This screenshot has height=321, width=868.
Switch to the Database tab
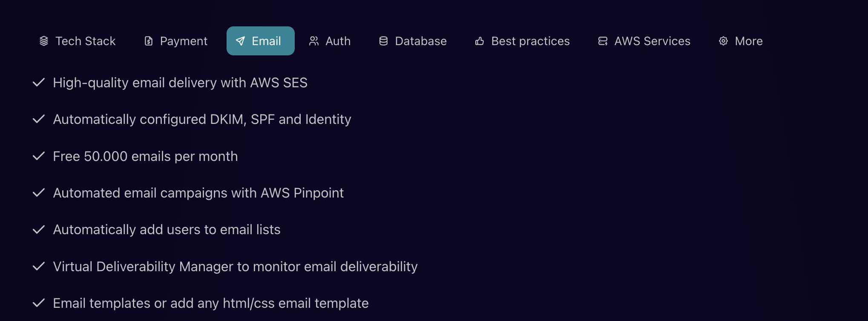[421, 41]
